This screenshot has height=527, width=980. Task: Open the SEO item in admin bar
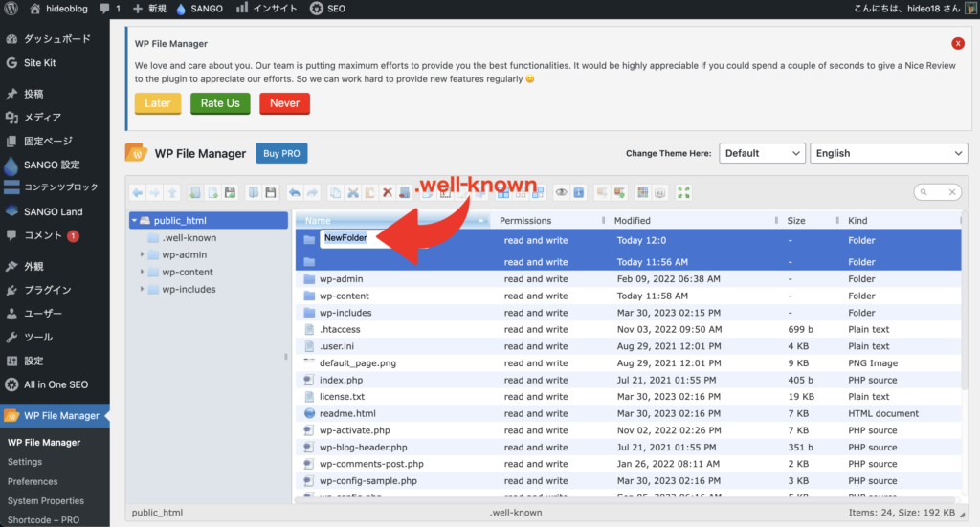[327, 8]
